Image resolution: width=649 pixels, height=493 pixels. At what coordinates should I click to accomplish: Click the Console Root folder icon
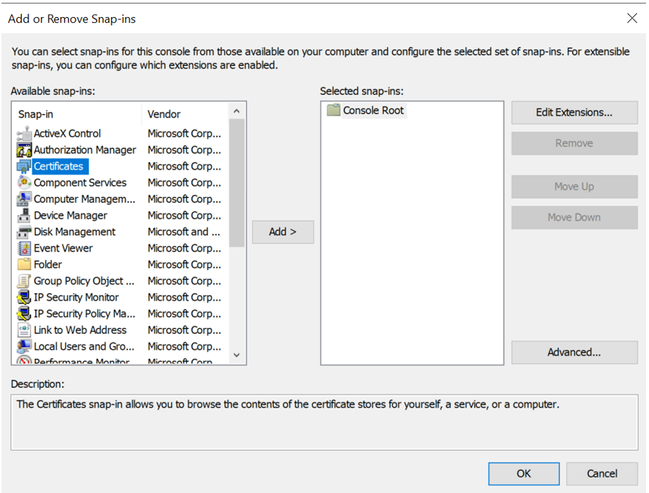[x=333, y=110]
